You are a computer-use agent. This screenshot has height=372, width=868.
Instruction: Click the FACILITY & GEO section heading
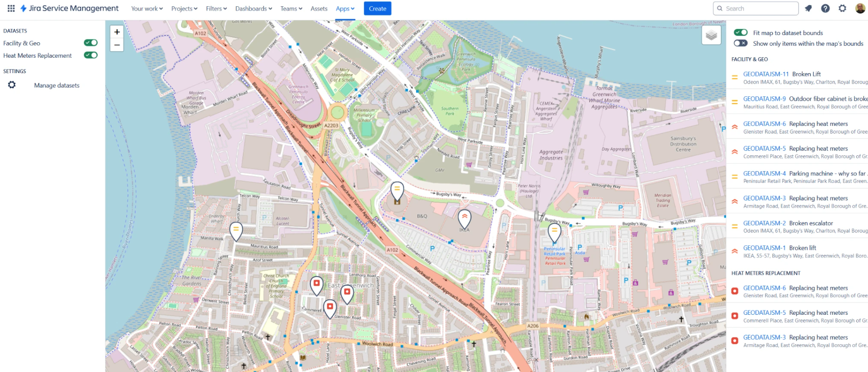pos(749,60)
